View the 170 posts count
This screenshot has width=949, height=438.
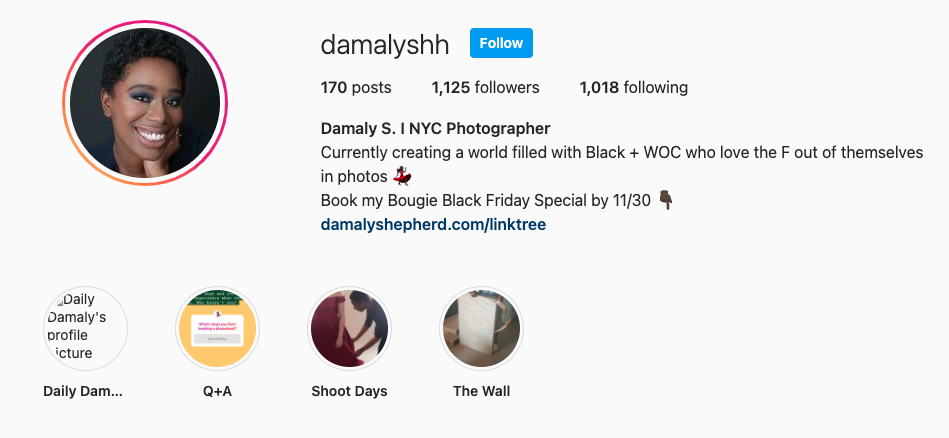tap(356, 88)
